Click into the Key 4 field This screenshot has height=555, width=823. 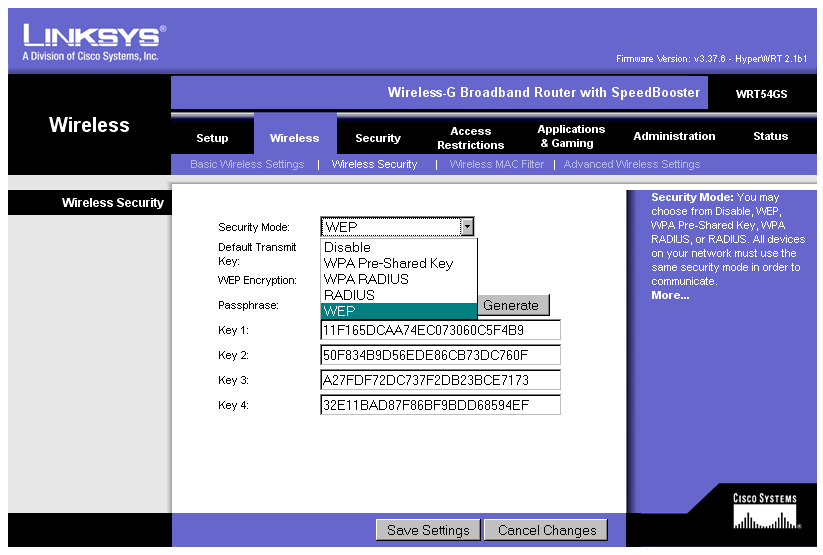(440, 405)
